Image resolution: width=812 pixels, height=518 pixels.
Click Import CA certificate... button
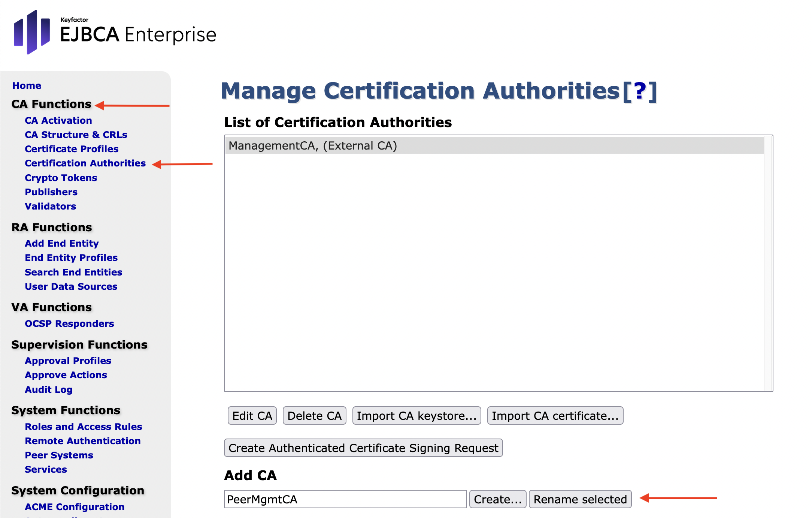555,416
